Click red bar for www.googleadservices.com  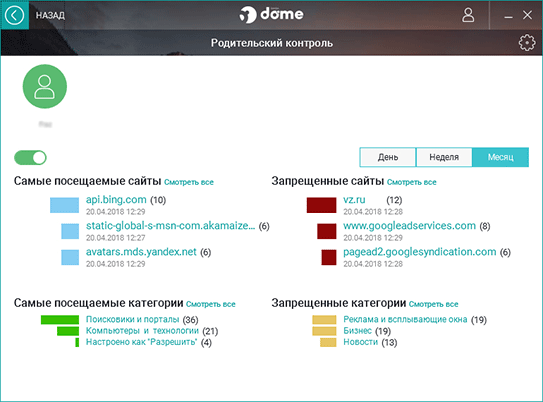(x=327, y=231)
